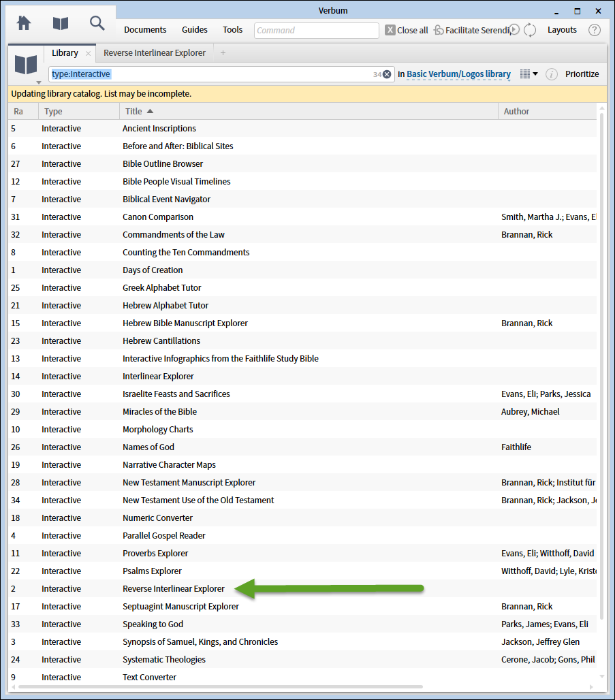Click the info icon beside Prioritize
615x700 pixels.
click(x=552, y=73)
